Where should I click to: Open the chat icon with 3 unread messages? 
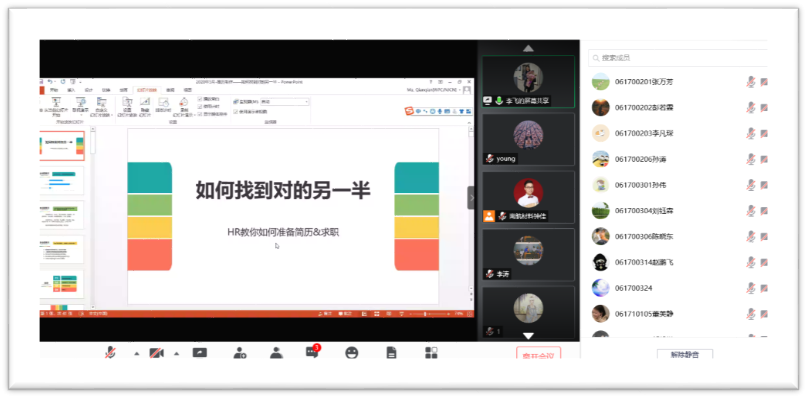312,352
